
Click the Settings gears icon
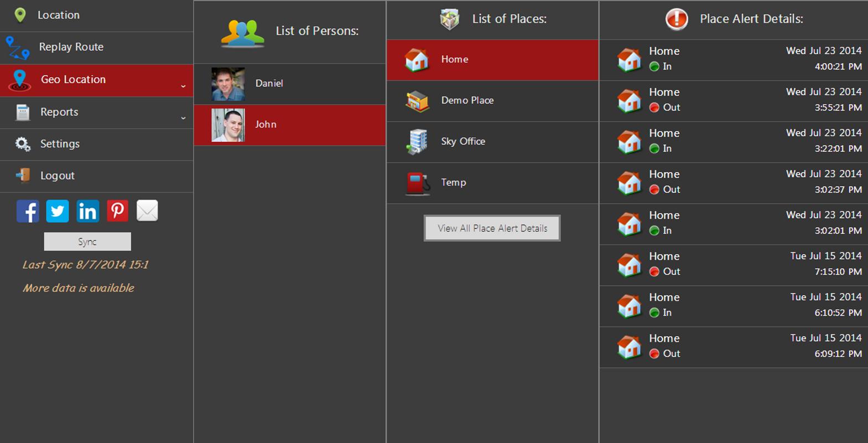tap(23, 144)
